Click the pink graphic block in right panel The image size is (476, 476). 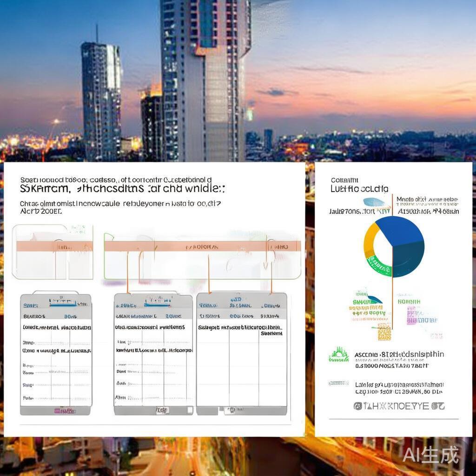pos(412,316)
